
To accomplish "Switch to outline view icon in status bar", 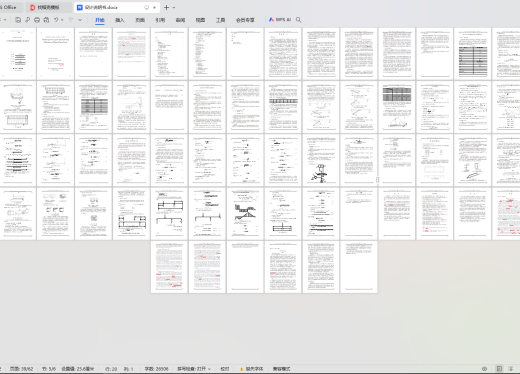I will [x=510, y=369].
